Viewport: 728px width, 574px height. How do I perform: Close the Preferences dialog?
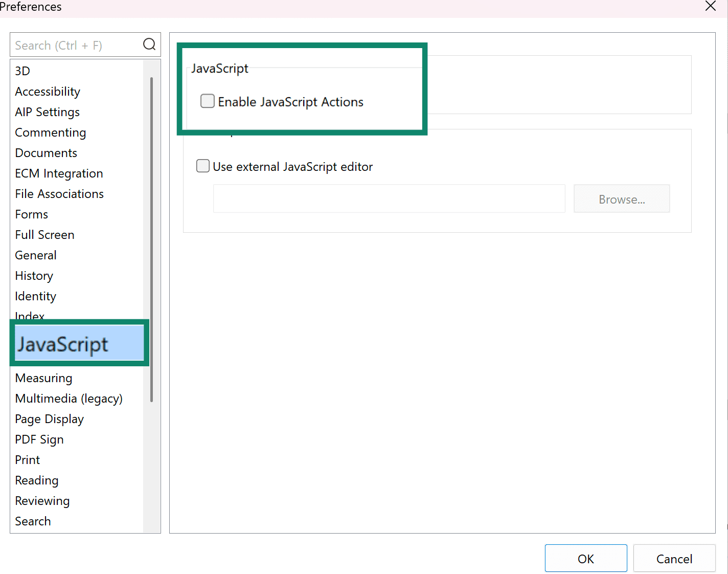coord(710,6)
